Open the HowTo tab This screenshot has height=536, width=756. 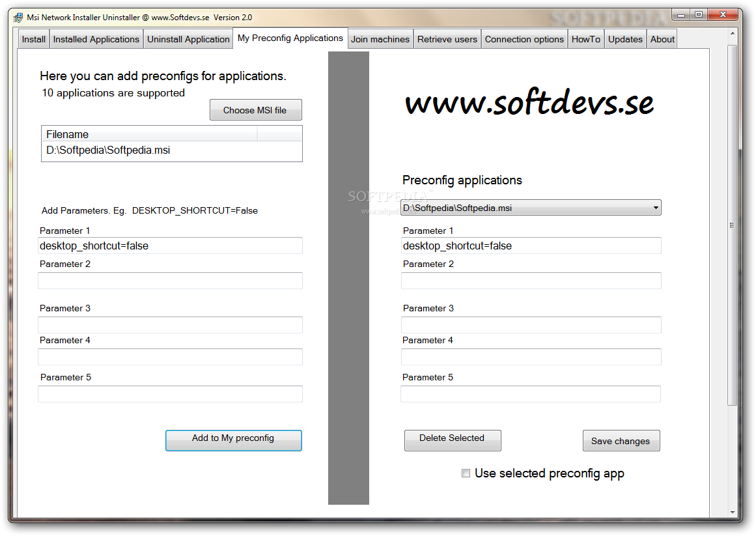[x=586, y=39]
